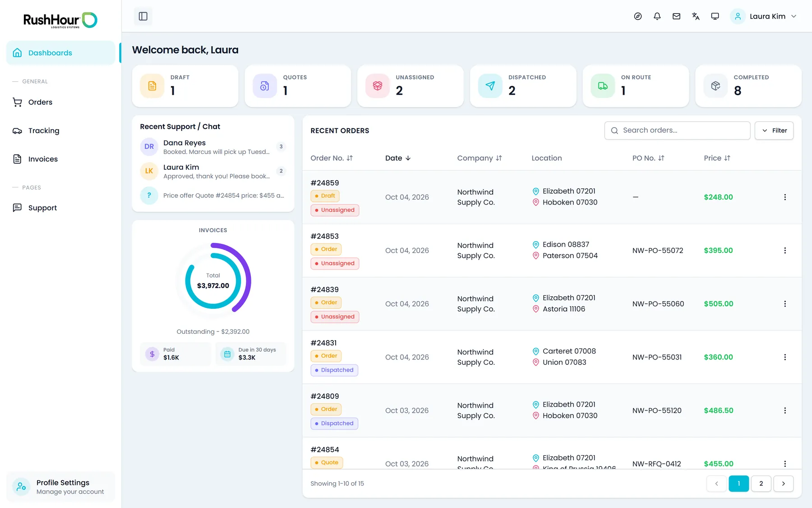Click the Due in 30 days calendar icon
Screen dimensions: 812x508
227,354
